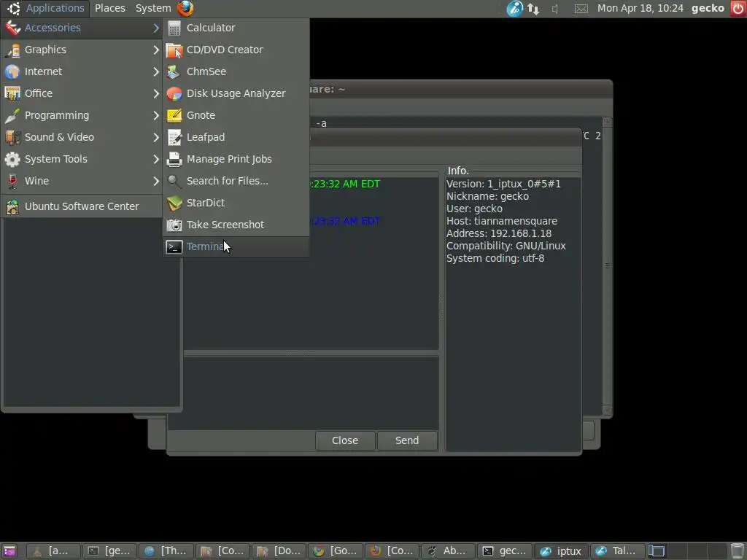
Task: Switch to the Tal... taskbar window
Action: click(617, 551)
